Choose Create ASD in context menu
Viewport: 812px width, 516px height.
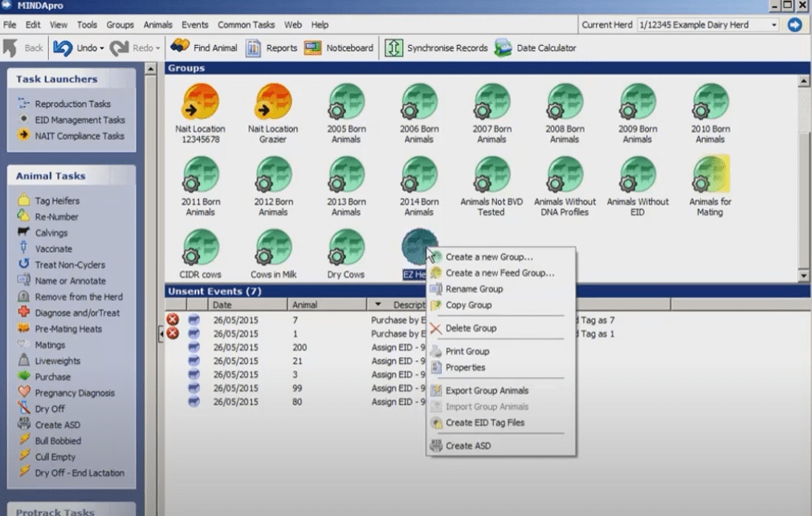point(500,445)
